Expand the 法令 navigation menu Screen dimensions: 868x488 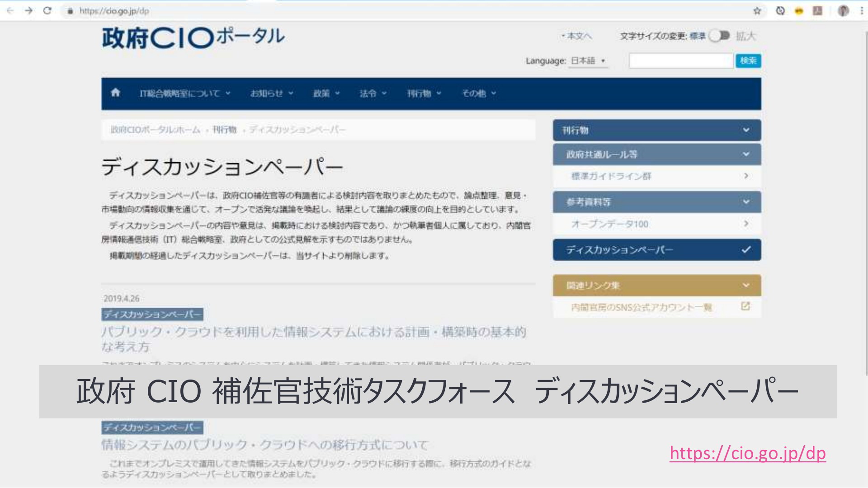tap(373, 94)
